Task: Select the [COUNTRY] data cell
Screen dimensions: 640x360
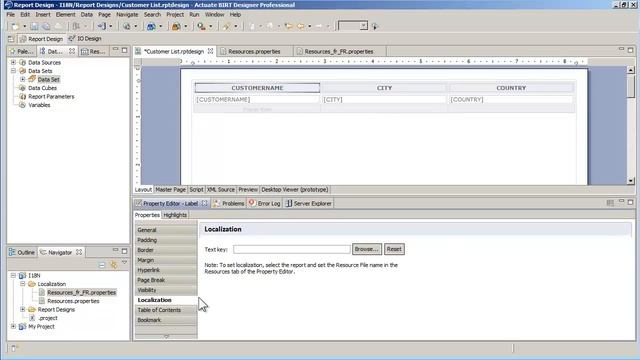Action: 511,100
